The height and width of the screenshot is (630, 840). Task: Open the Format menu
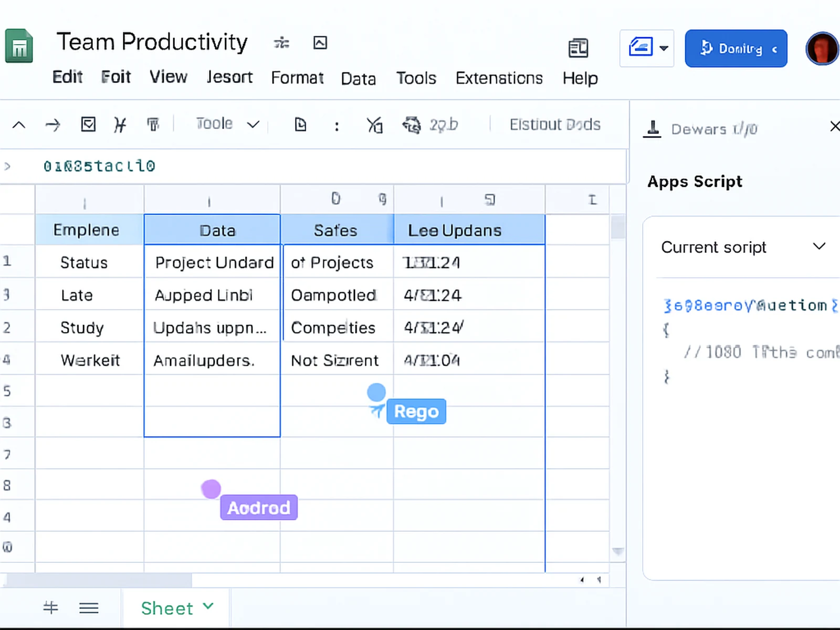(x=297, y=78)
